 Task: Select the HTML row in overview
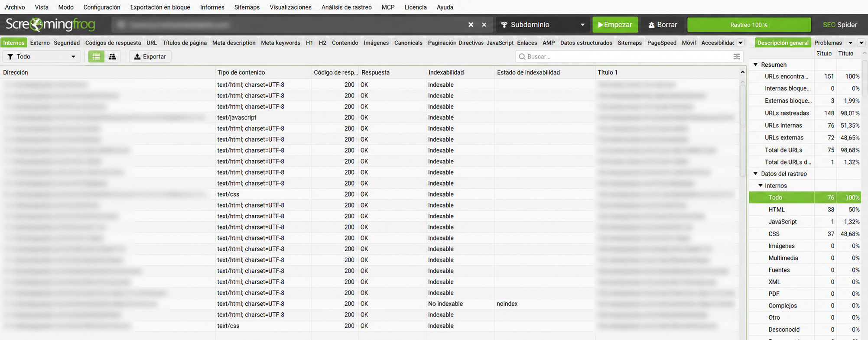[805, 210]
